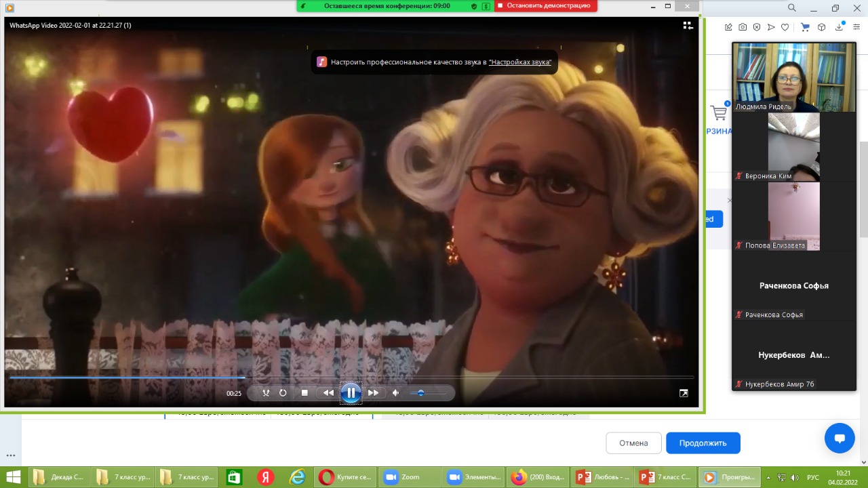Open the 'Настройках звука' sound settings link
This screenshot has width=868, height=488.
[519, 62]
